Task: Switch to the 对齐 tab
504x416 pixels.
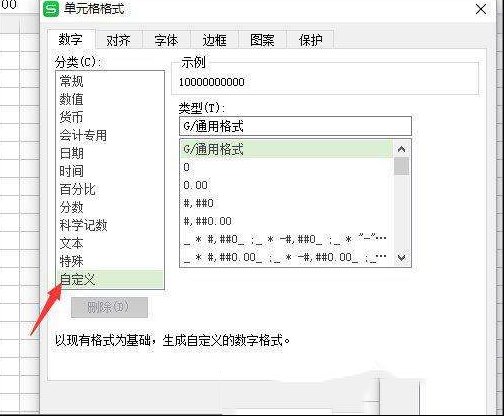Action: pyautogui.click(x=118, y=40)
